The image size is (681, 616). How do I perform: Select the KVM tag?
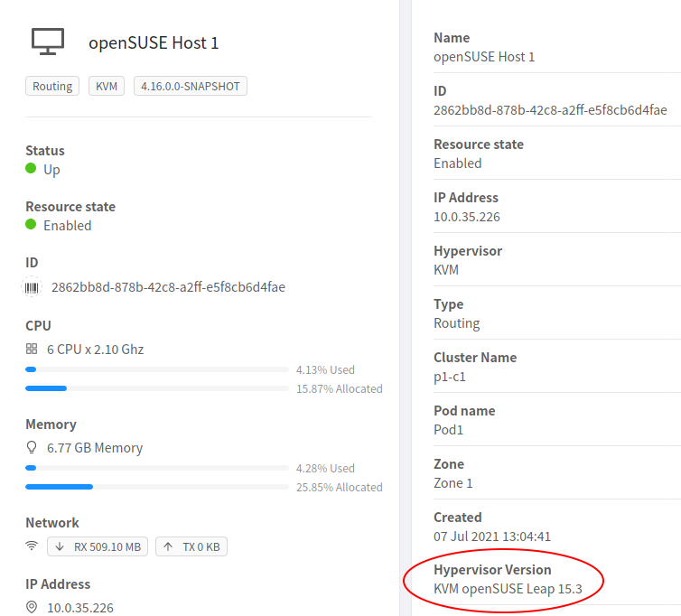(x=107, y=86)
